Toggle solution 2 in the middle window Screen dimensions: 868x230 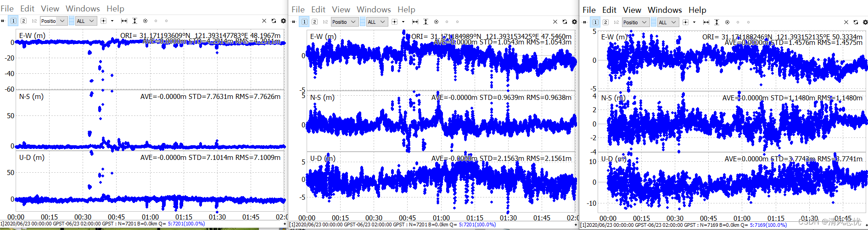(314, 22)
